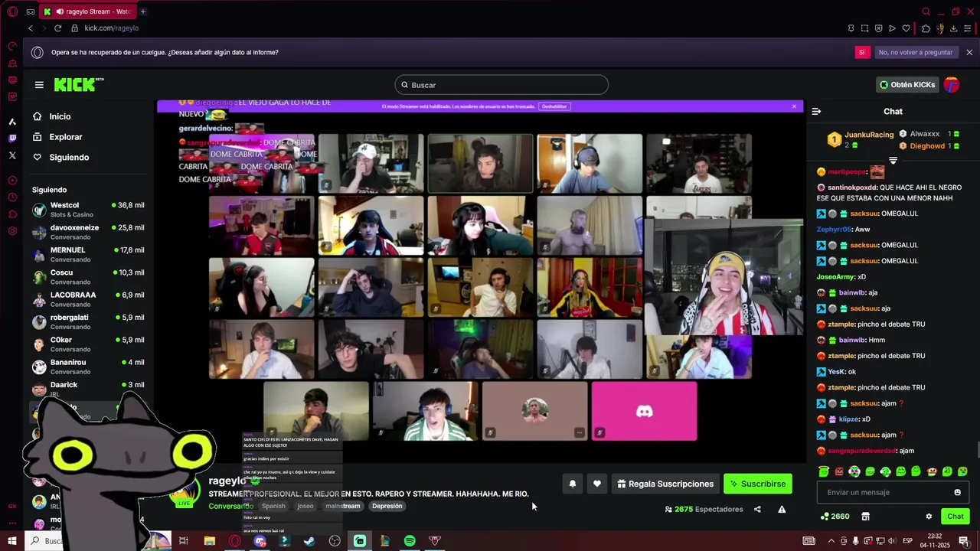
Task: Open Steam from the taskbar
Action: coord(309,541)
